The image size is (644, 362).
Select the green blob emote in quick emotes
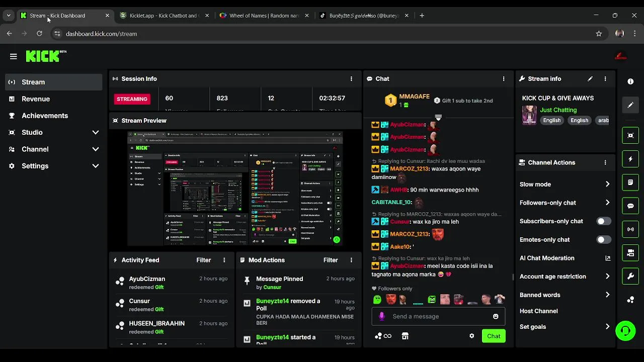coord(377,300)
